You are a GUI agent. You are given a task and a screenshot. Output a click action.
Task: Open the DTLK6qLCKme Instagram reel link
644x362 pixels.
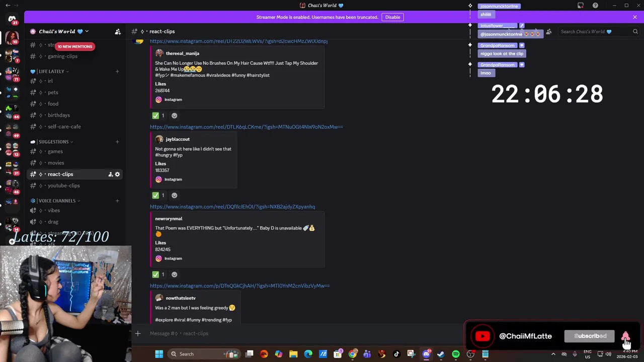tap(246, 127)
